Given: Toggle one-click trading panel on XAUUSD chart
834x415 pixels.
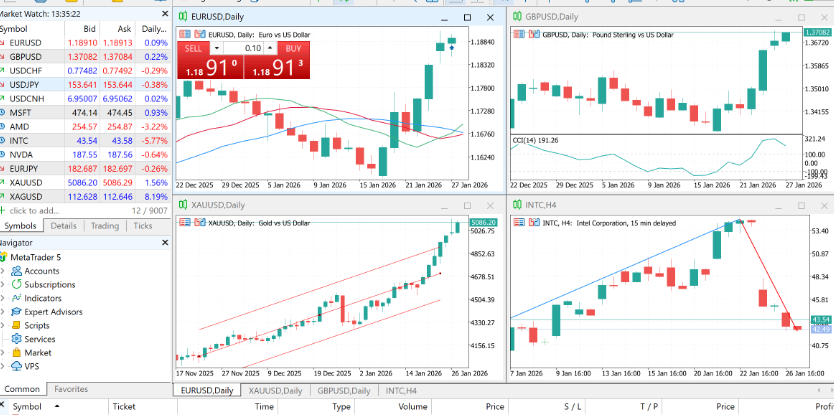Looking at the screenshot, I should point(187,223).
